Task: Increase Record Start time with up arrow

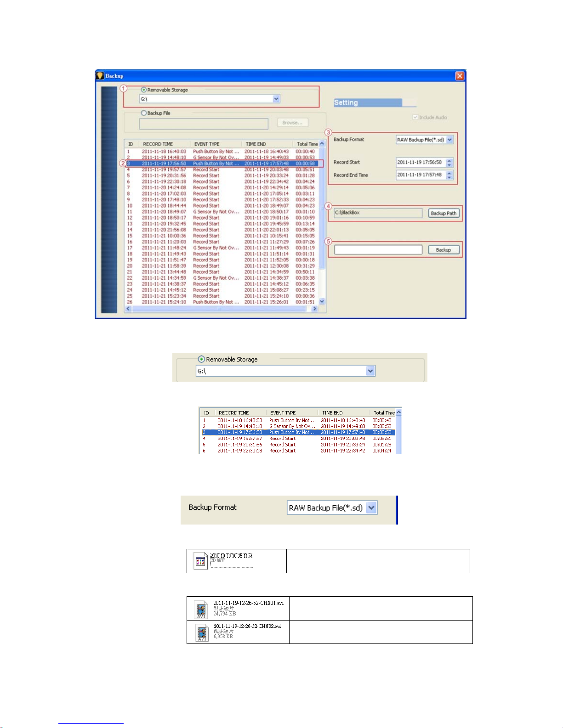Action: 449,160
